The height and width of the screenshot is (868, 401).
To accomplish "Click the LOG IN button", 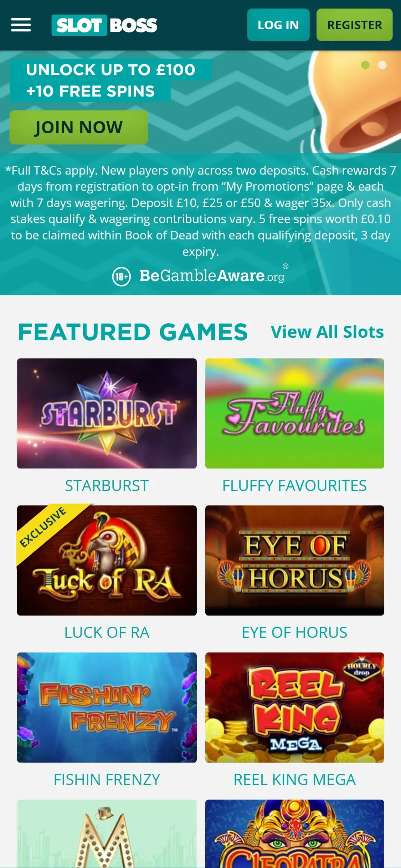I will [278, 25].
